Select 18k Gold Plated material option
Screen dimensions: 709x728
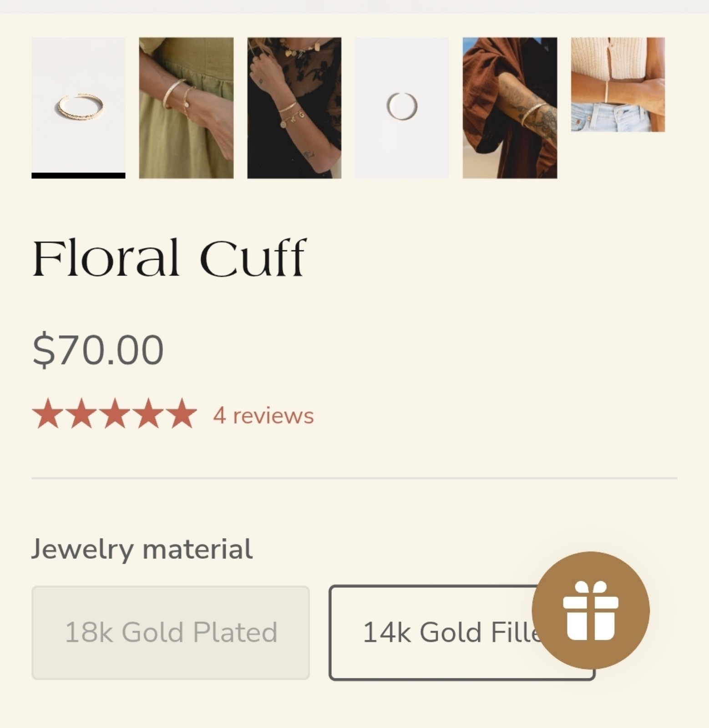(171, 633)
